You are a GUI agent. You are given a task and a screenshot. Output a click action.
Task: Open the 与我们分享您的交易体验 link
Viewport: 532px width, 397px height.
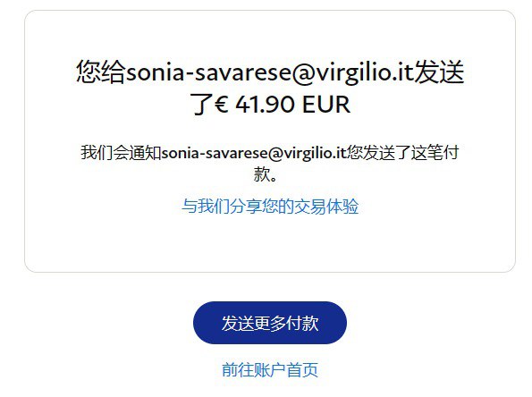click(x=270, y=206)
